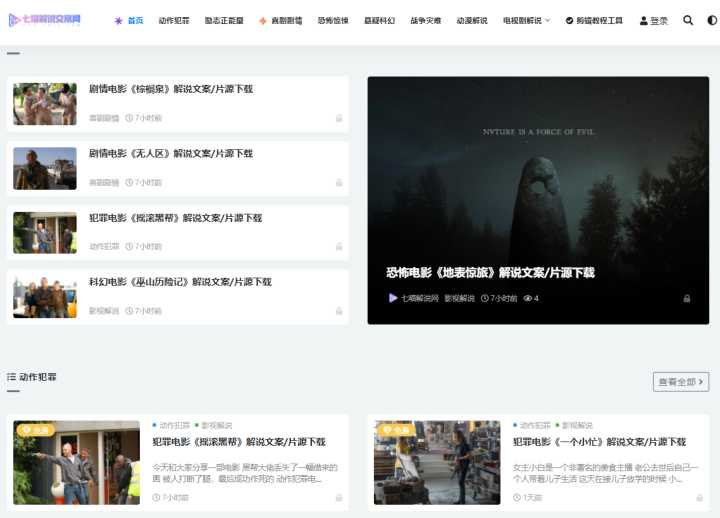Click lock icon on 《摇滚黑帮》 card

coord(339,498)
